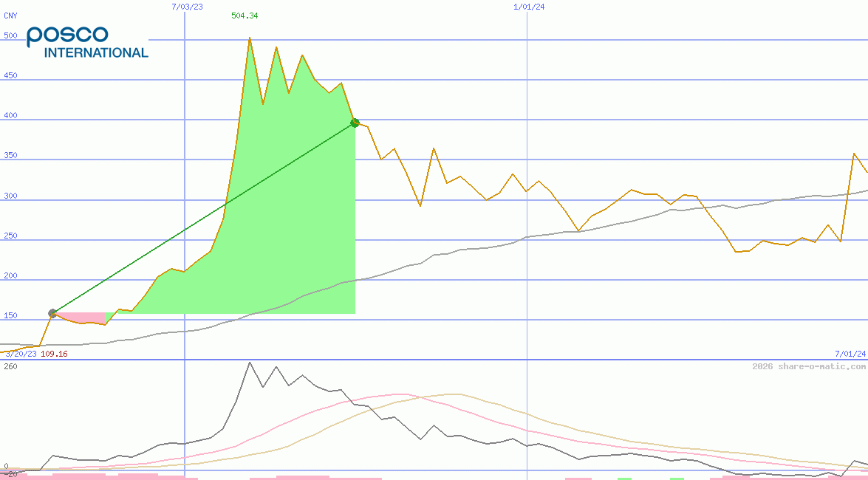Click the green trend line end marker

click(x=355, y=123)
